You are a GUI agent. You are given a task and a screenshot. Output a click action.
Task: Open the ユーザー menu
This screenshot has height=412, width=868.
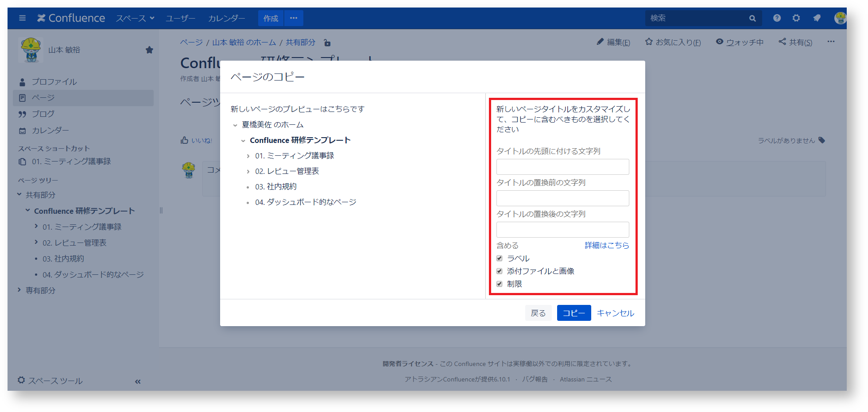[181, 18]
